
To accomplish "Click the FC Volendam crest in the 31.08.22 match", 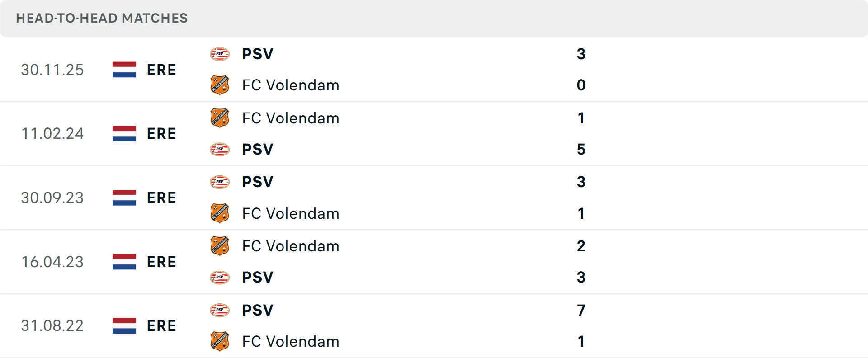I will [220, 341].
